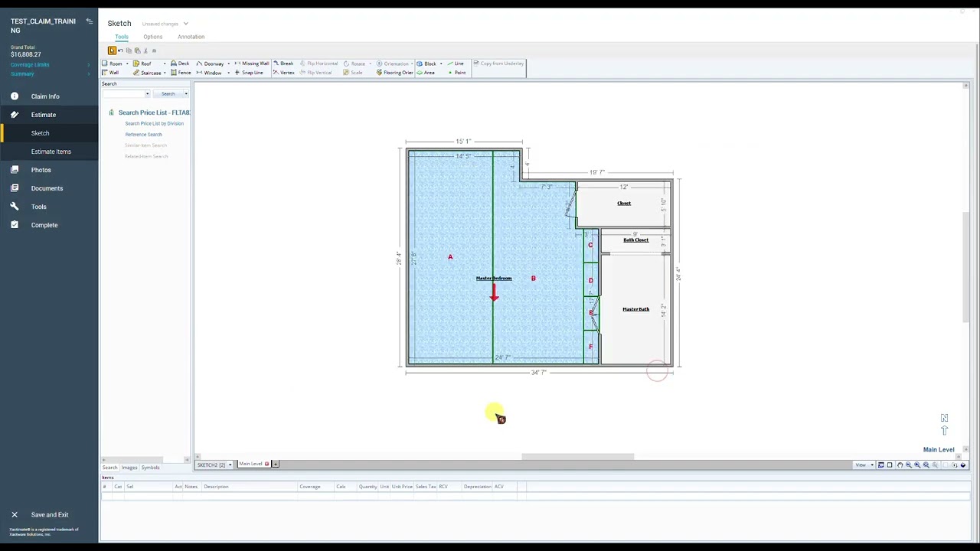
Task: Switch to the Symbols tab
Action: click(x=150, y=468)
